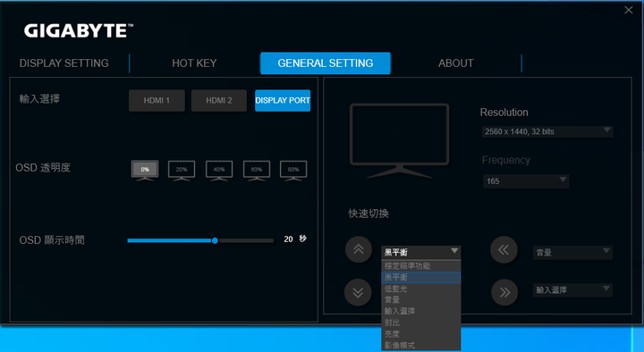Open the Resolution dropdown showing 2560 x 1440
Image resolution: width=644 pixels, height=352 pixels.
547,131
